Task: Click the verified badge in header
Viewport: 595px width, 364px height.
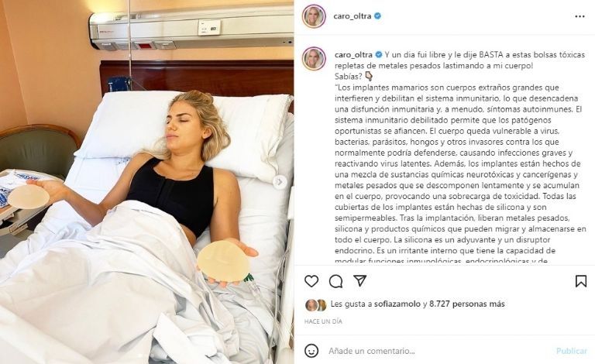Action: (378, 16)
